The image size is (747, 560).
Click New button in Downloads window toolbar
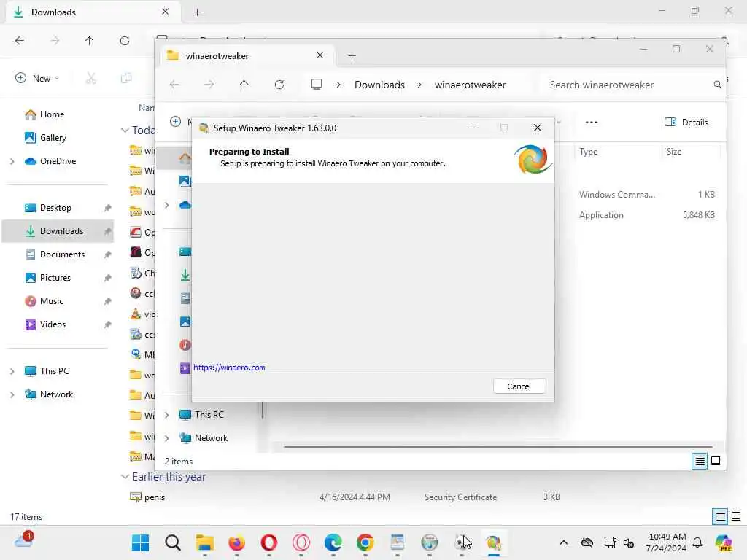pos(37,78)
